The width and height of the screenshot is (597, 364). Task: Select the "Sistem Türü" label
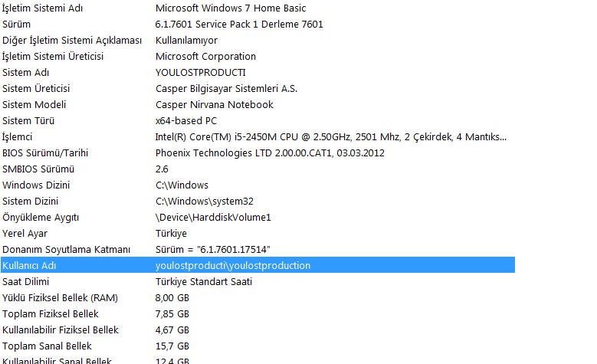(x=28, y=121)
